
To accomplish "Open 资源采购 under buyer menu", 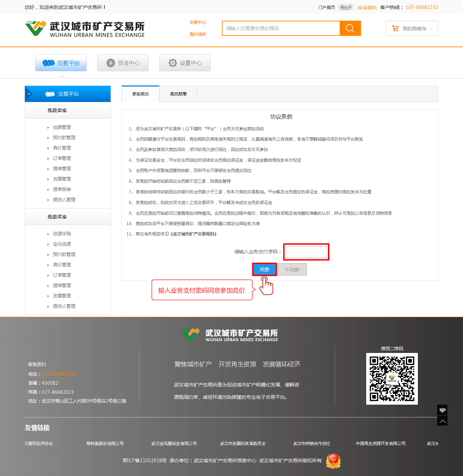I will pyautogui.click(x=62, y=234).
